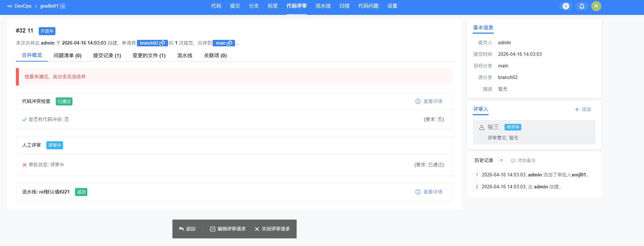Click the 返回 back button

(187, 229)
